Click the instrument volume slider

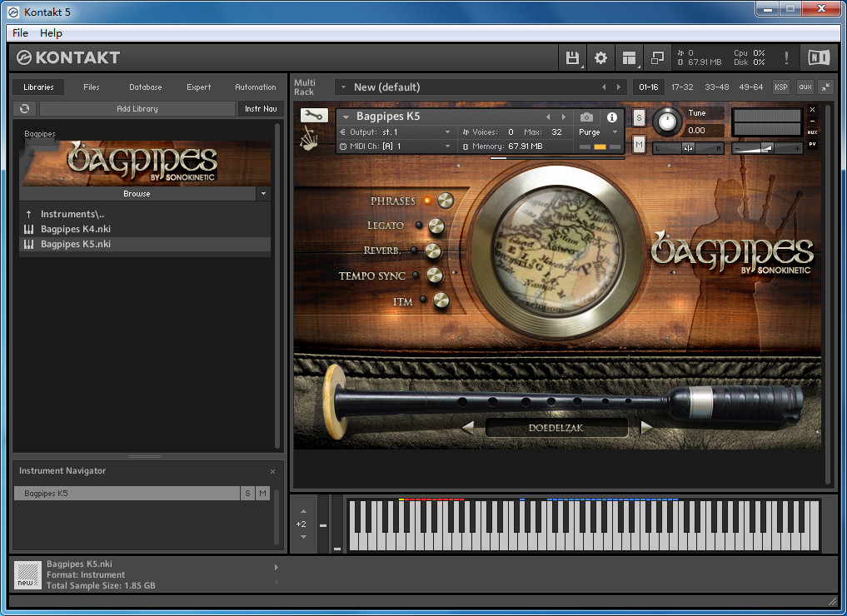click(766, 148)
